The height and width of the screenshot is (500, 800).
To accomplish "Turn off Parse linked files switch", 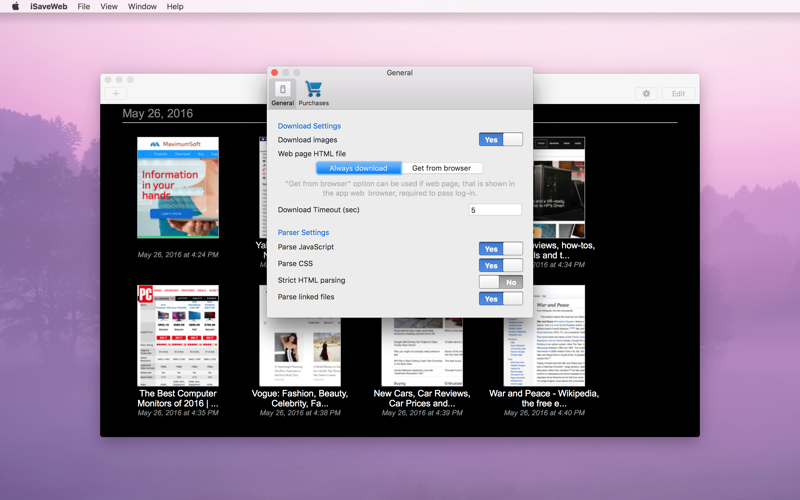I will pos(500,298).
